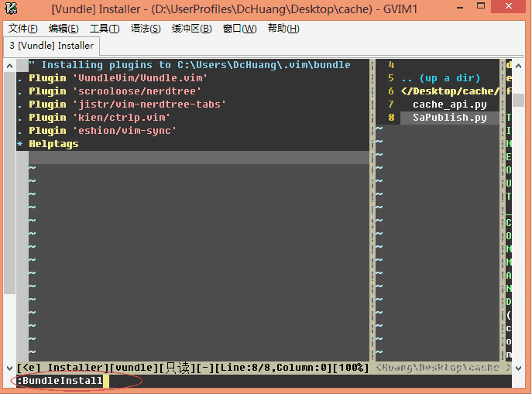Image resolution: width=532 pixels, height=394 pixels.
Task: Collapse the </Desktop/cache/ directory node
Action: click(x=450, y=91)
